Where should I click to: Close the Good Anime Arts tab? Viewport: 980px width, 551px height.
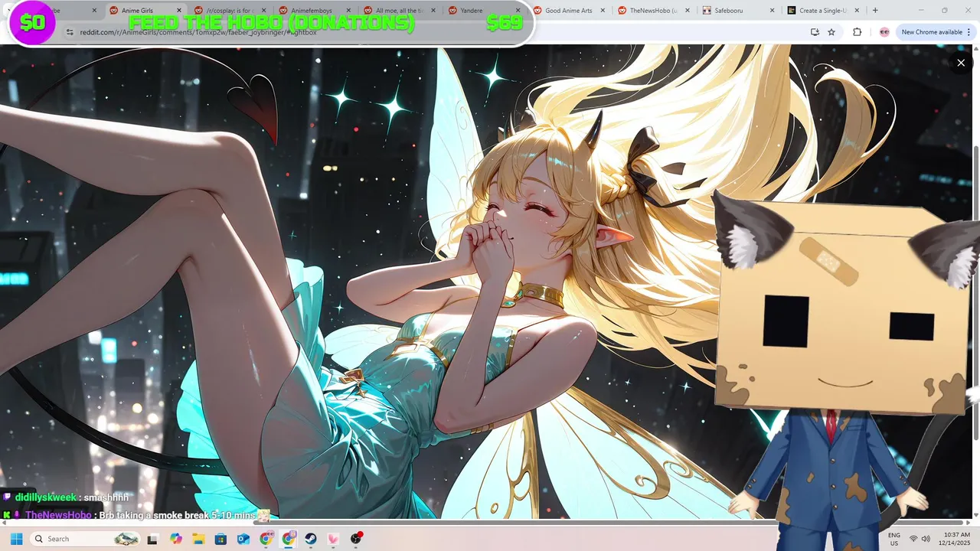pyautogui.click(x=603, y=11)
